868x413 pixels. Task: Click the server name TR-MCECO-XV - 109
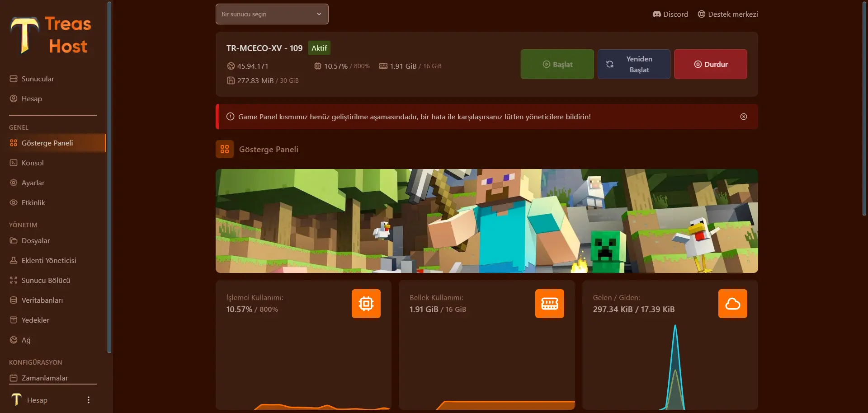tap(264, 48)
